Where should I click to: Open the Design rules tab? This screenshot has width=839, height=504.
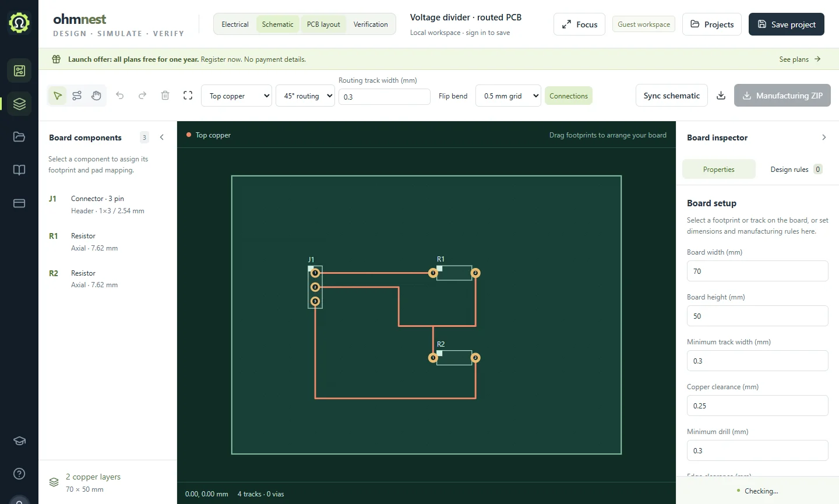[x=796, y=170]
